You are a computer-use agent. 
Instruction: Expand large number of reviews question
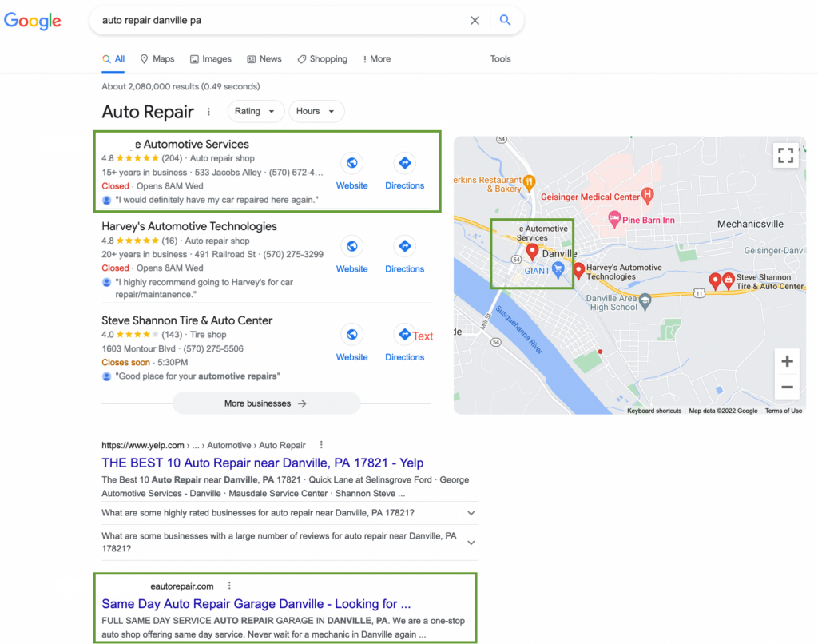tap(289, 543)
